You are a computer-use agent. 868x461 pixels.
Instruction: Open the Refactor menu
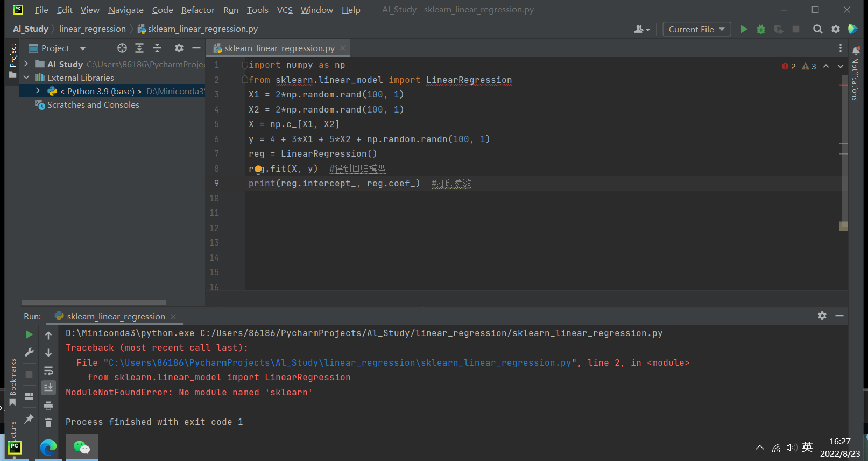197,10
